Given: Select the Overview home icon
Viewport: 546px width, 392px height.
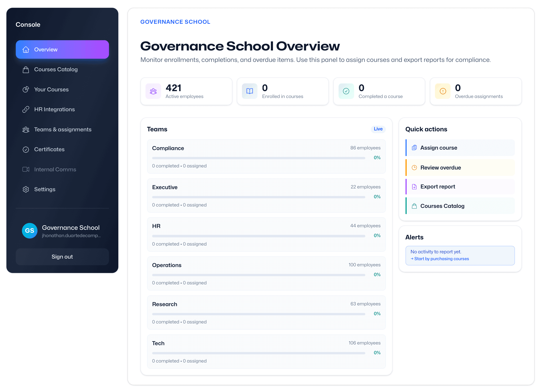Looking at the screenshot, I should click(x=26, y=49).
